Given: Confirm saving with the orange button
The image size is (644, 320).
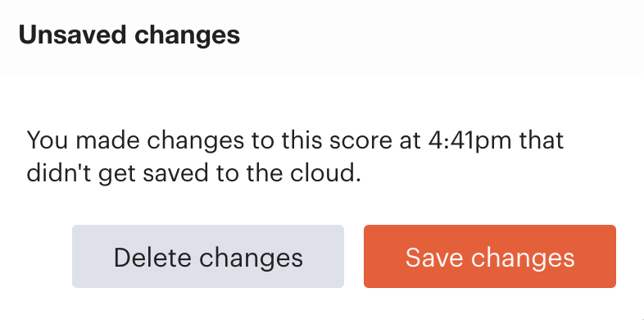Looking at the screenshot, I should pyautogui.click(x=490, y=256).
